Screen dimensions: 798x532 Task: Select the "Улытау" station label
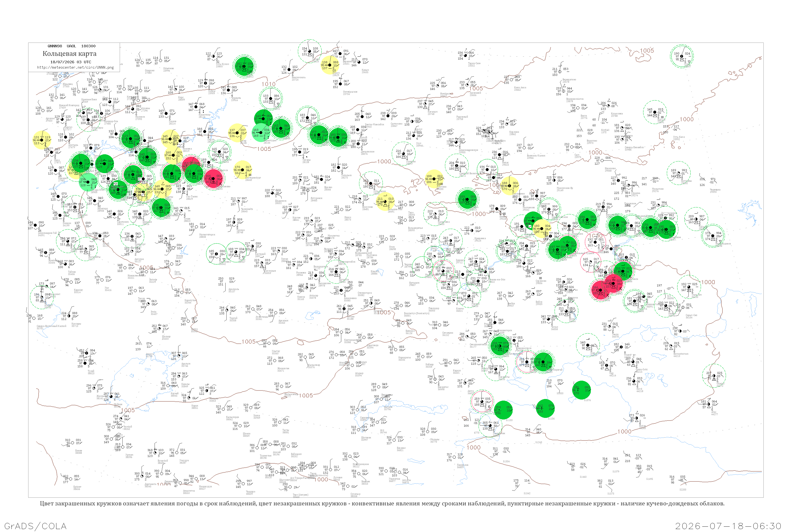point(276,351)
